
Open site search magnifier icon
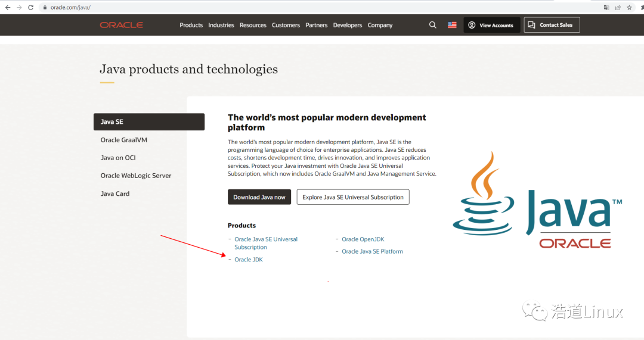coord(432,25)
